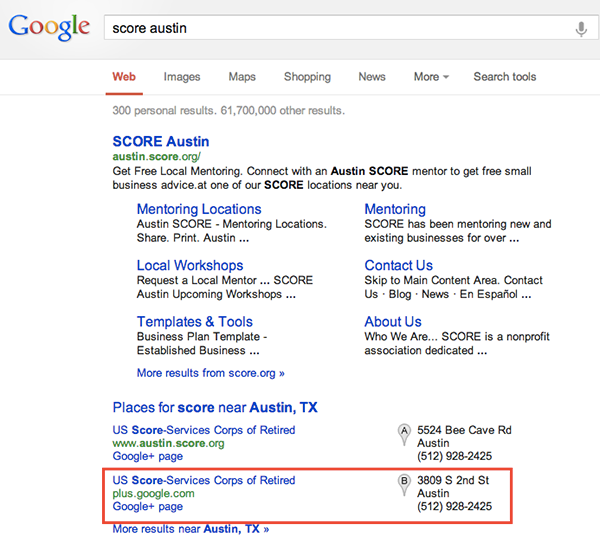This screenshot has height=550, width=600.
Task: Open the SCORE Austin main result
Action: pos(161,141)
